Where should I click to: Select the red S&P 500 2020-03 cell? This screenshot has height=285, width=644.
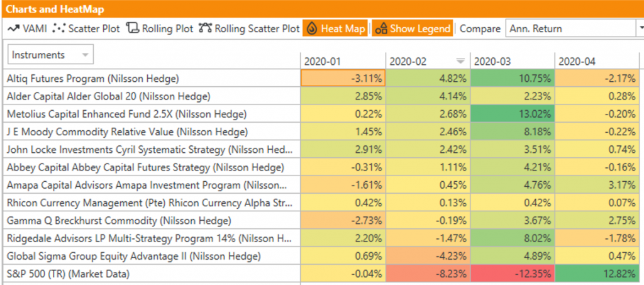click(x=511, y=274)
